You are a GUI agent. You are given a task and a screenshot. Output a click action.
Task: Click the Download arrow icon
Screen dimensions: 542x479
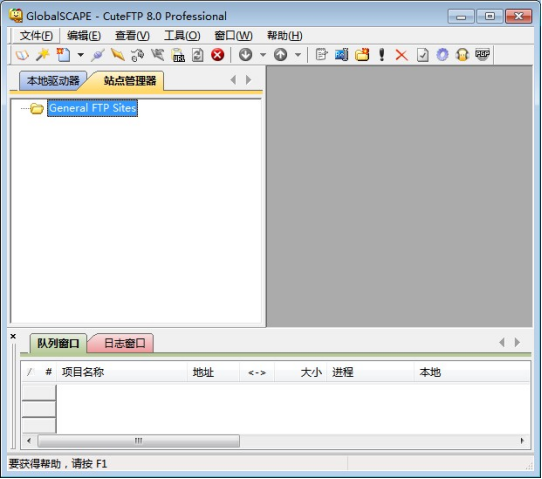point(245,55)
